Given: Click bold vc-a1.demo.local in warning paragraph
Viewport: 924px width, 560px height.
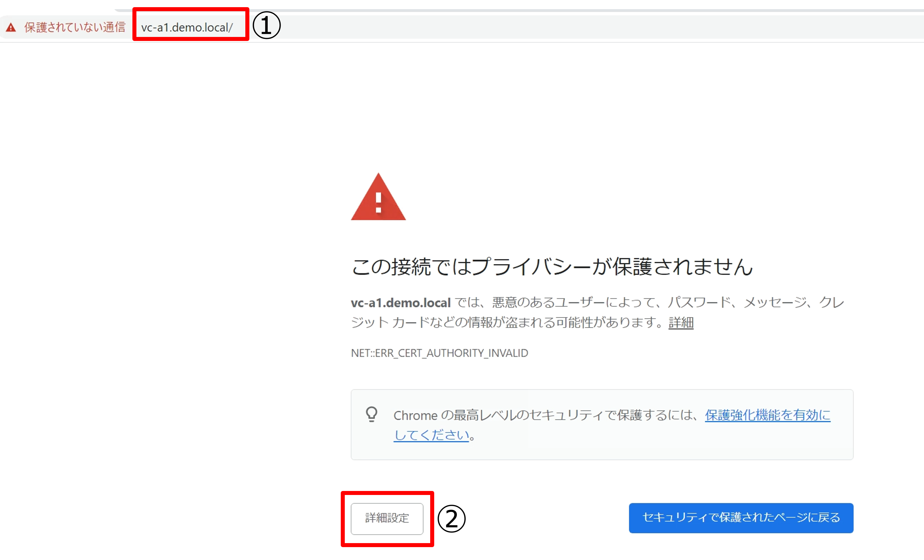Looking at the screenshot, I should point(400,303).
